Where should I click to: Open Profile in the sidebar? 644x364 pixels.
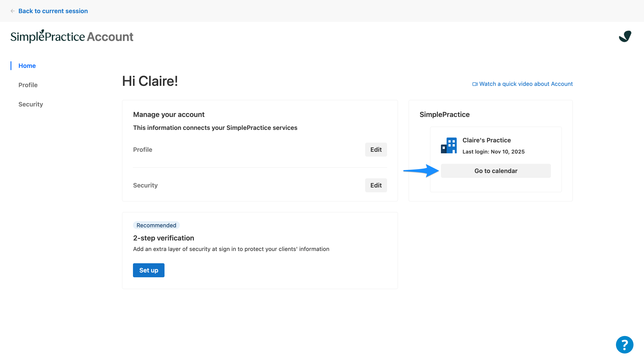click(28, 85)
